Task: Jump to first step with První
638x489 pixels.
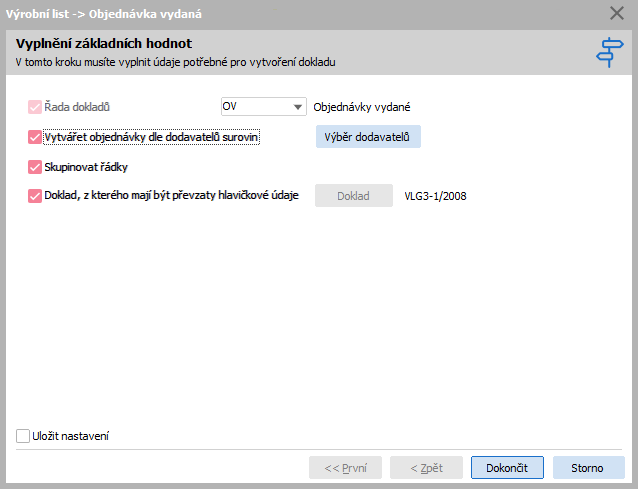Action: 345,468
